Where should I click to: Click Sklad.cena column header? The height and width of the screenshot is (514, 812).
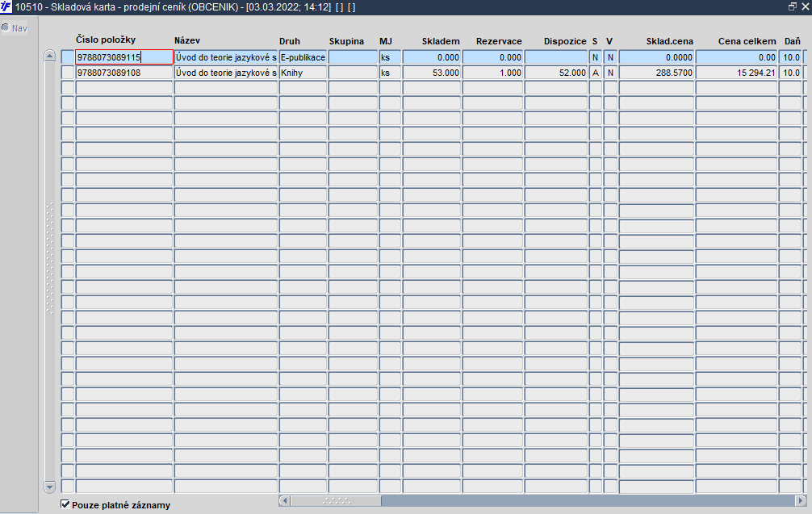coord(670,41)
